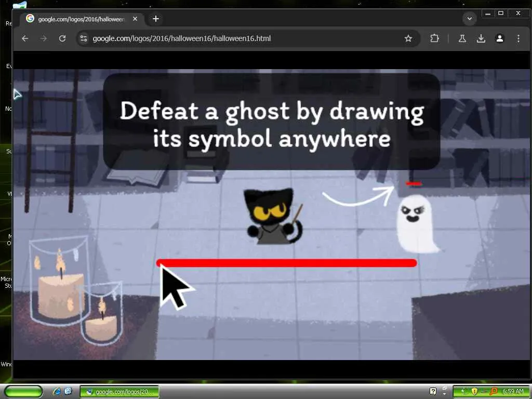Go back to the previous page
532x399 pixels.
click(x=25, y=38)
